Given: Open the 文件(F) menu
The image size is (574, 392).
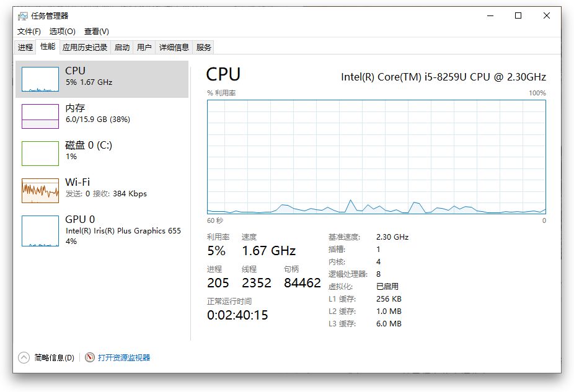Looking at the screenshot, I should [29, 32].
